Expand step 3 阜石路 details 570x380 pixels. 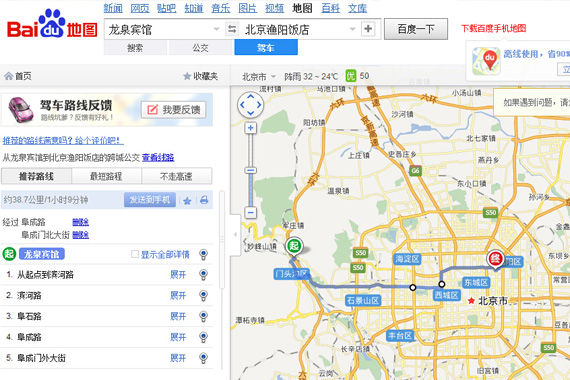(178, 316)
